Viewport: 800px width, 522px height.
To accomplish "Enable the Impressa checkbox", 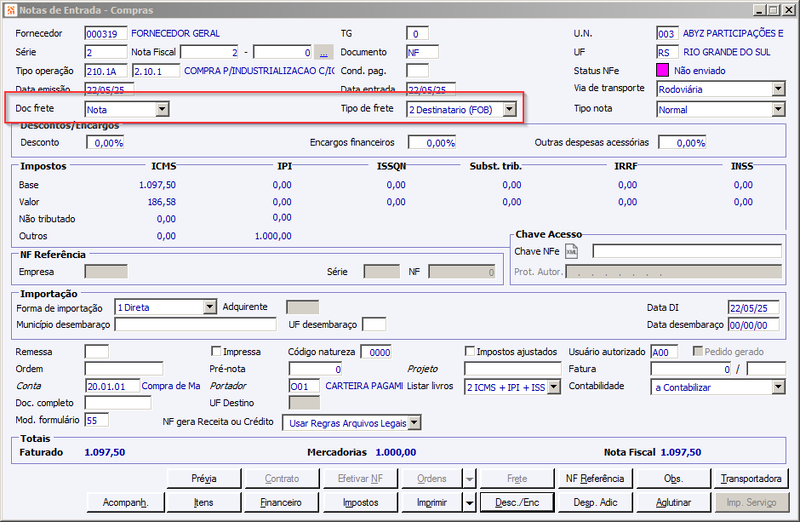I will [x=216, y=351].
